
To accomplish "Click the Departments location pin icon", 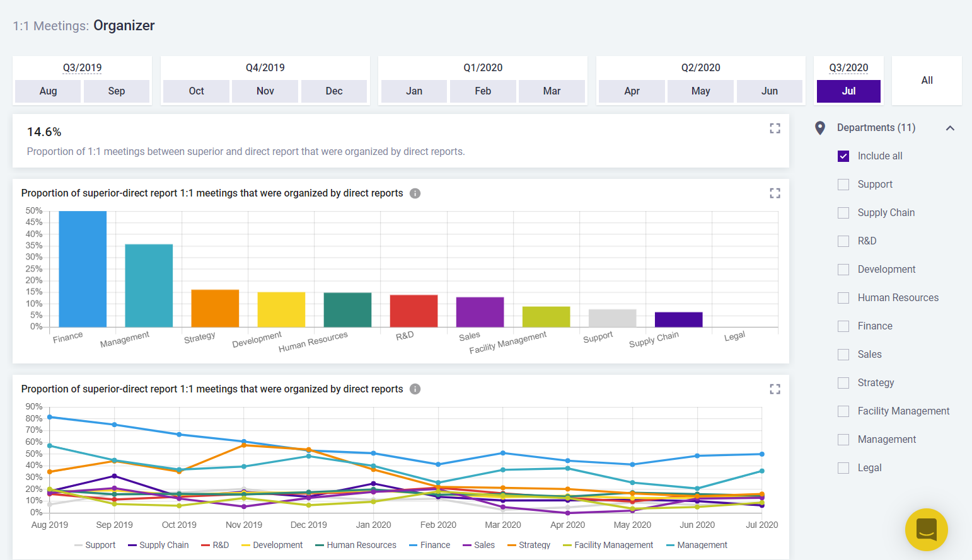I will 820,128.
